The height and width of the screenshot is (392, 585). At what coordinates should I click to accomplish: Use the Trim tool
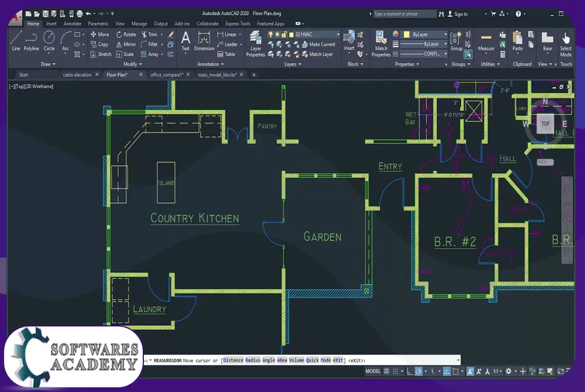click(x=149, y=35)
